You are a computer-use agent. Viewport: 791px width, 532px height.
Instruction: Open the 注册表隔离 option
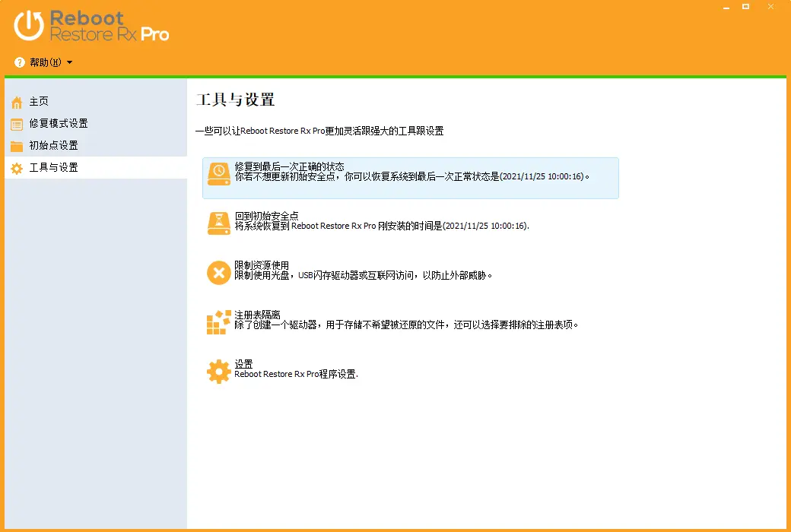(257, 315)
